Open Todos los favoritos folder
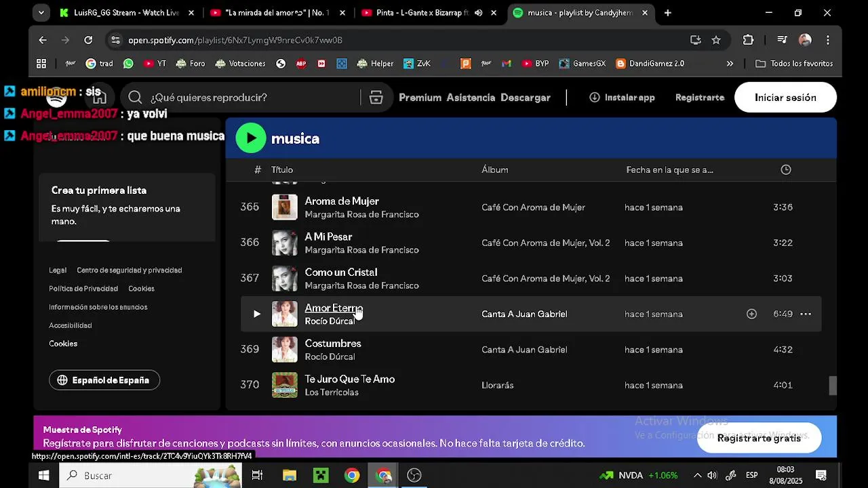This screenshot has width=868, height=488. coord(794,64)
